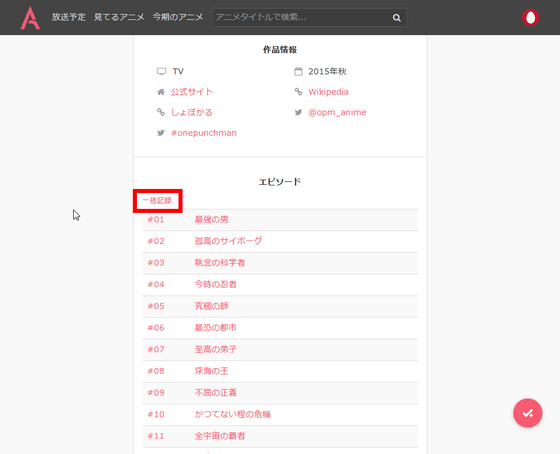Screen dimensions: 560x454
Task: Click the floating checkmark record button
Action: click(528, 413)
